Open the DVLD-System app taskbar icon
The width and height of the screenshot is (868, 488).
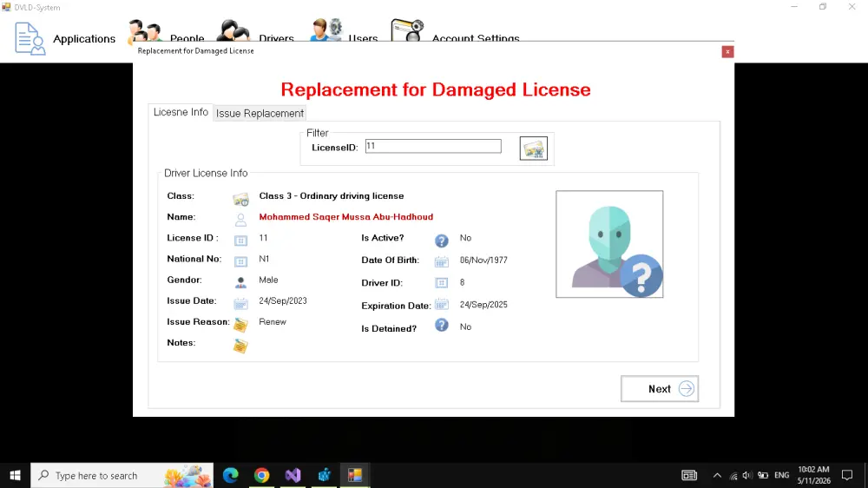(355, 475)
